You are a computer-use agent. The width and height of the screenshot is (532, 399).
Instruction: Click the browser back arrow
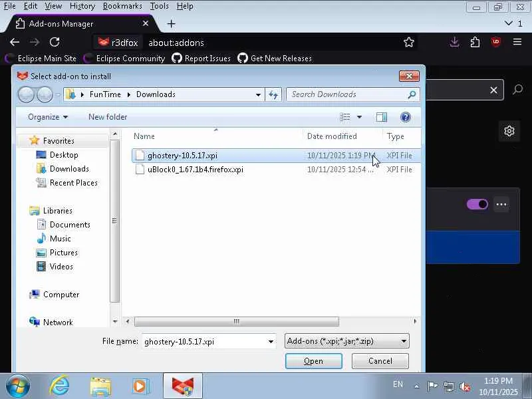[15, 43]
